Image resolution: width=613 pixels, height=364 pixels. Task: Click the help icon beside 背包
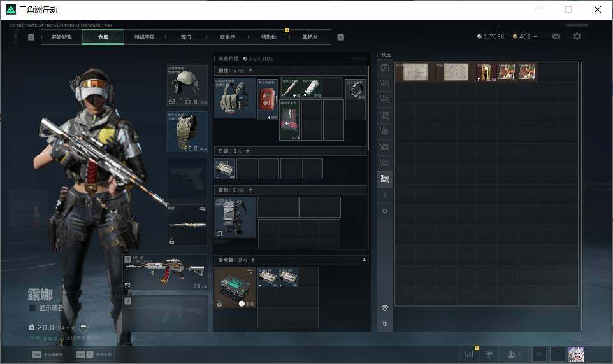click(250, 190)
